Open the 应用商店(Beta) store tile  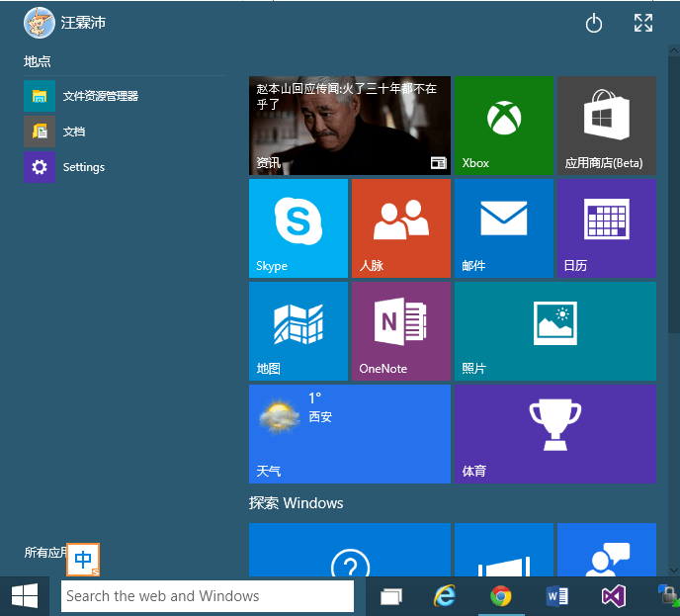click(x=606, y=126)
